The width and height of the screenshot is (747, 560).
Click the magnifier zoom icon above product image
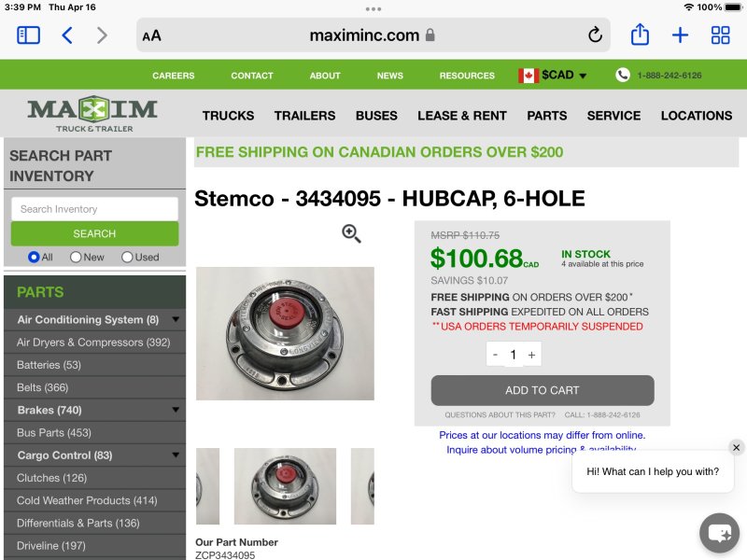[x=351, y=233]
